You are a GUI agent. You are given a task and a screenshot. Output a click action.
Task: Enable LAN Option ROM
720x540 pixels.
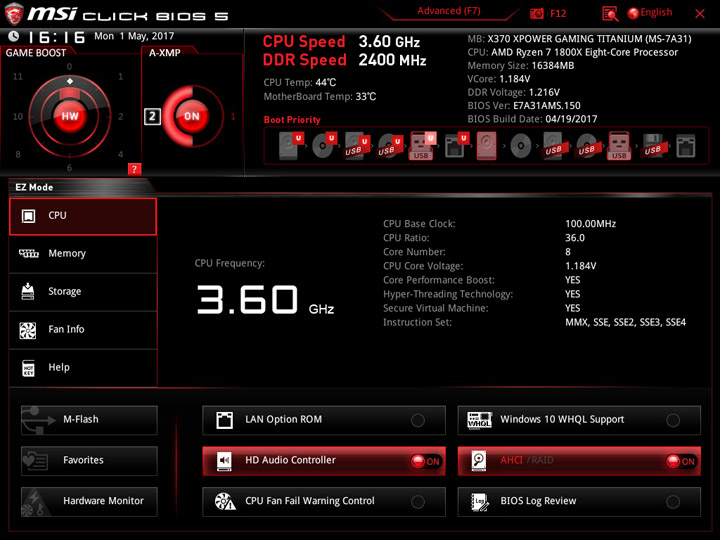(x=324, y=420)
